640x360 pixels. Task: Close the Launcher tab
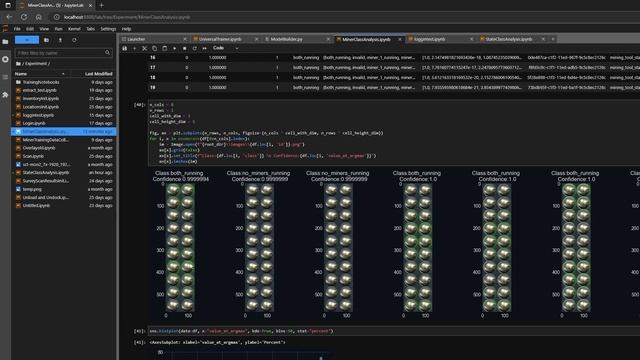(x=185, y=39)
